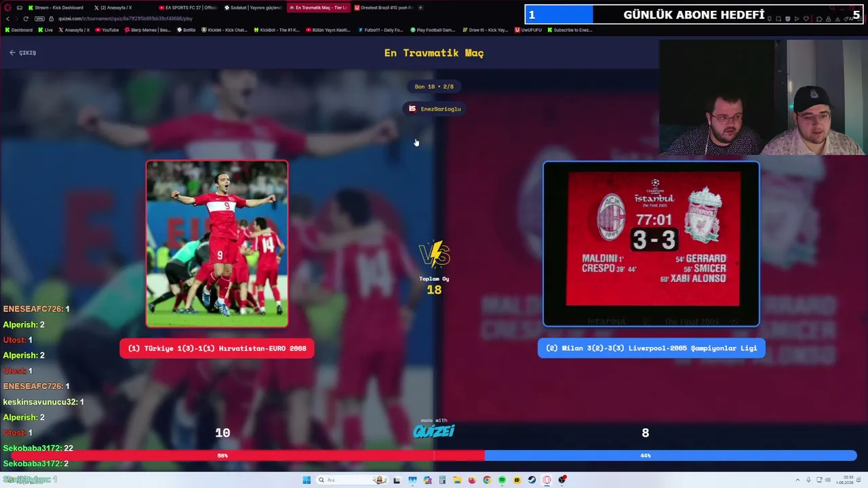Open the Anasayfa / X bookmark
This screenshot has height=488, width=868.
click(75, 30)
